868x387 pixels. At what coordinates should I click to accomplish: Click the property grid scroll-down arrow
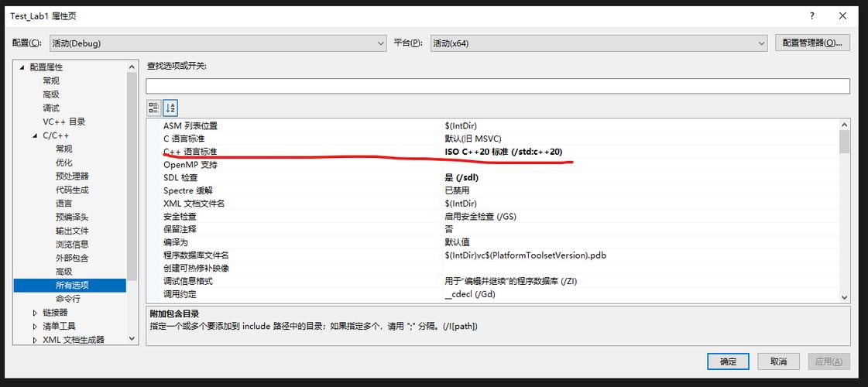point(844,297)
